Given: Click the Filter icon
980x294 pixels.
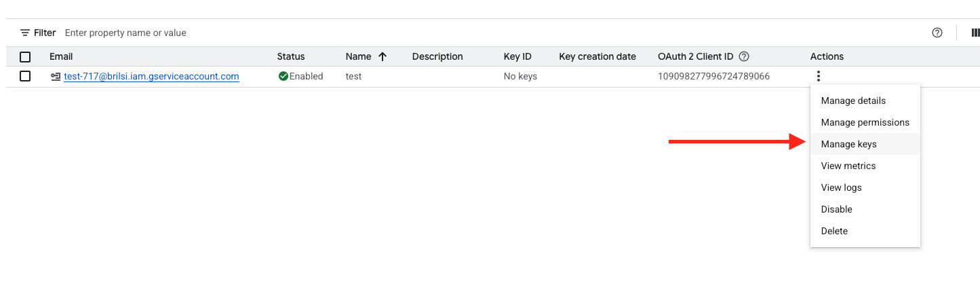Looking at the screenshot, I should coord(25,33).
